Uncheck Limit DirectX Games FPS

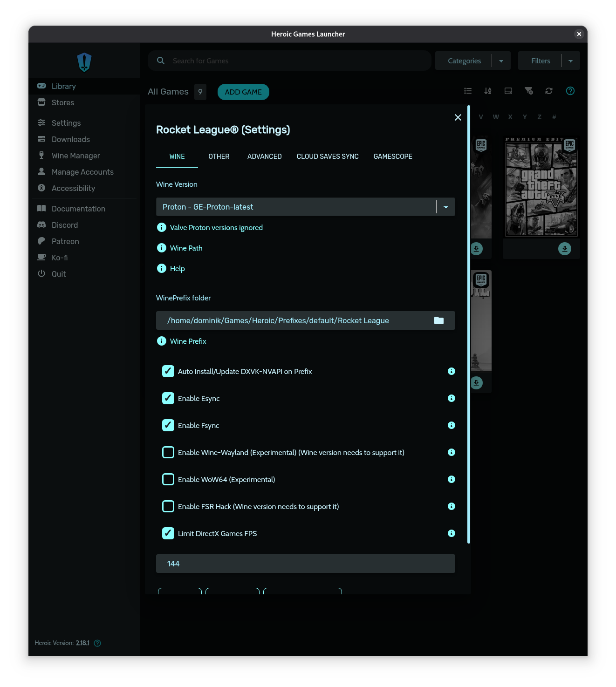point(168,533)
